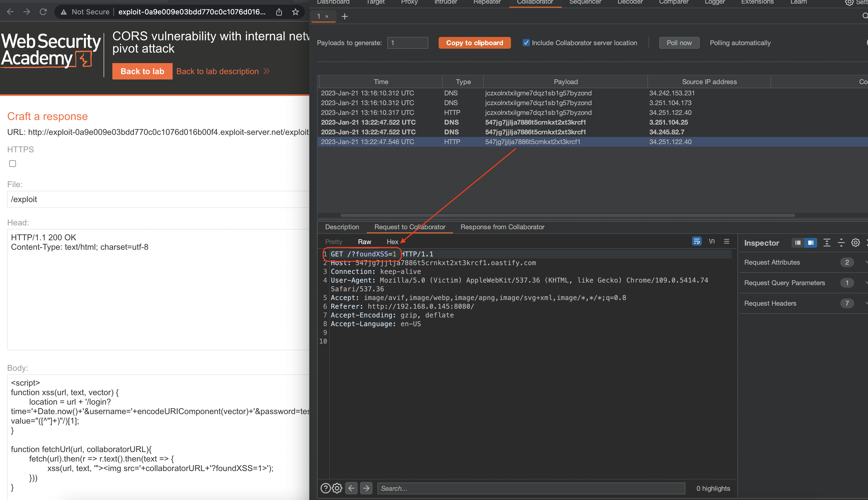Click Copy to clipboard button
The width and height of the screenshot is (868, 500).
click(x=474, y=43)
